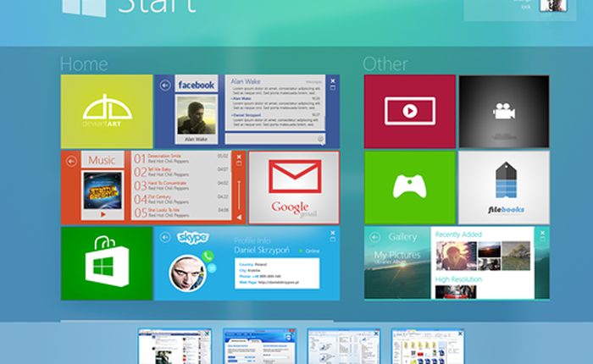Open the deviantART tile
Screen dimensions: 593x364
pos(107,112)
